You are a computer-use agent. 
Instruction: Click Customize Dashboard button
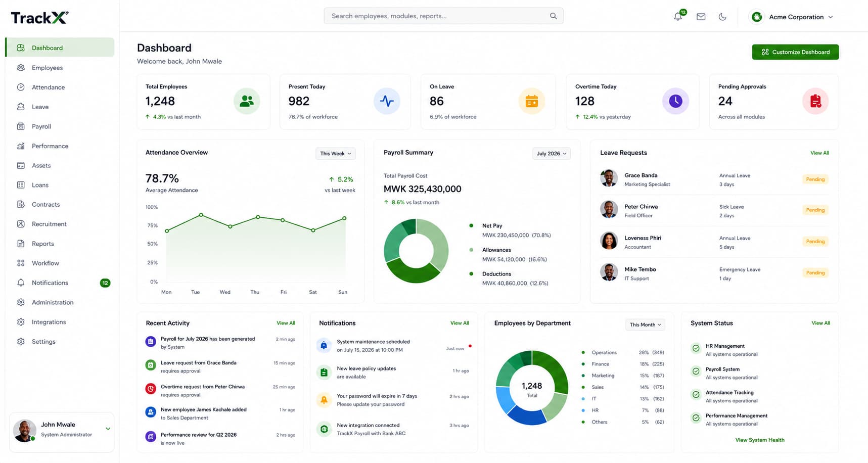click(795, 52)
